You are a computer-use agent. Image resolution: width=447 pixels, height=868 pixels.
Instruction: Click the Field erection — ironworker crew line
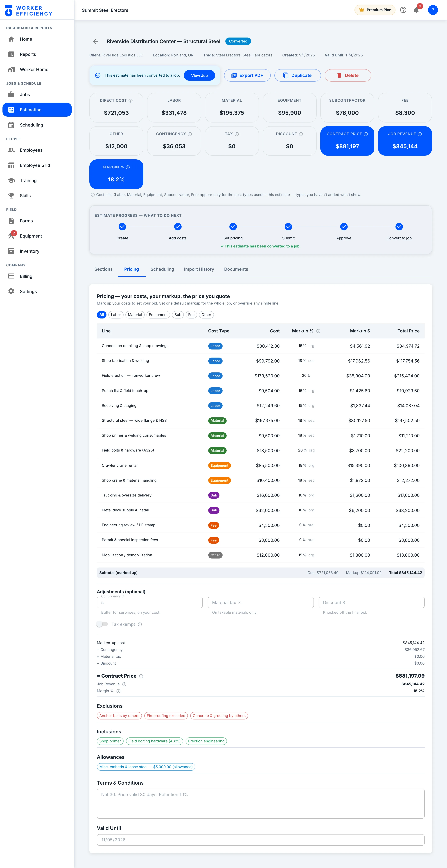261,376
